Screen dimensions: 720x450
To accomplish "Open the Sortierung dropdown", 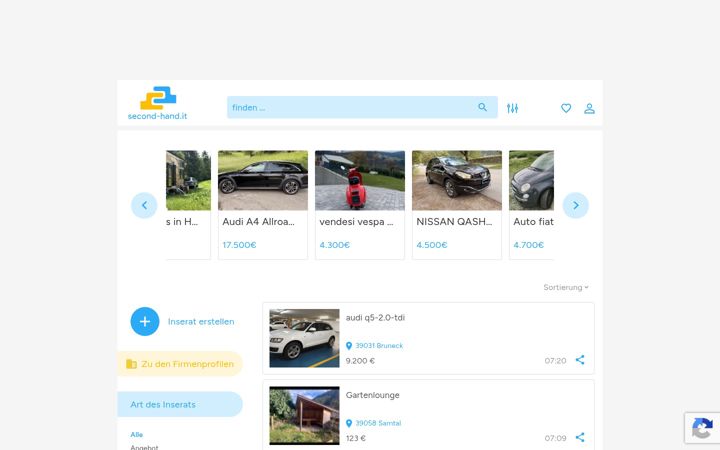I will 566,287.
